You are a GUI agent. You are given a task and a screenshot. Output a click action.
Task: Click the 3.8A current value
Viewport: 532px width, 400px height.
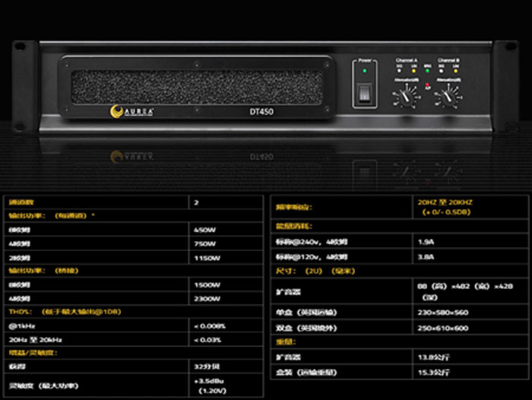tap(426, 257)
